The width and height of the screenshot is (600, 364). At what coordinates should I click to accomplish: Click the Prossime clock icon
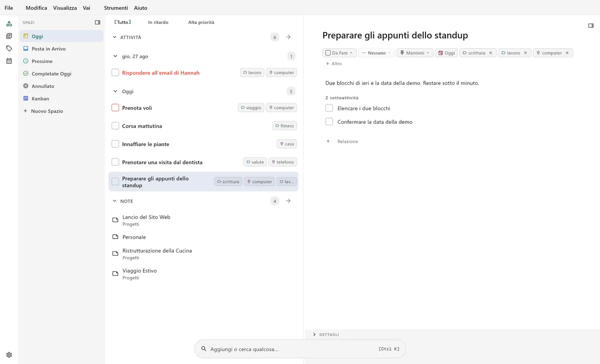[x=26, y=61]
